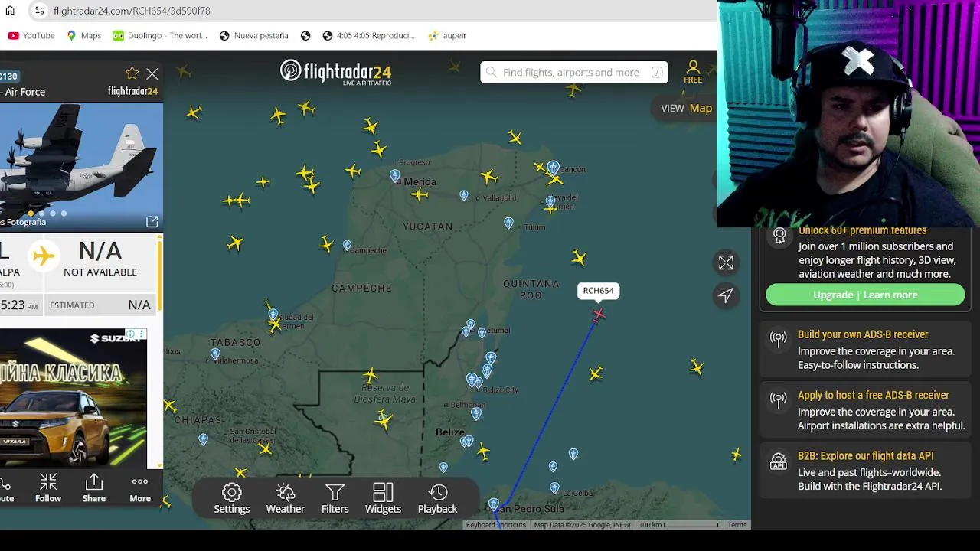Select the Cancun airport pin
The width and height of the screenshot is (980, 551).
(x=553, y=168)
